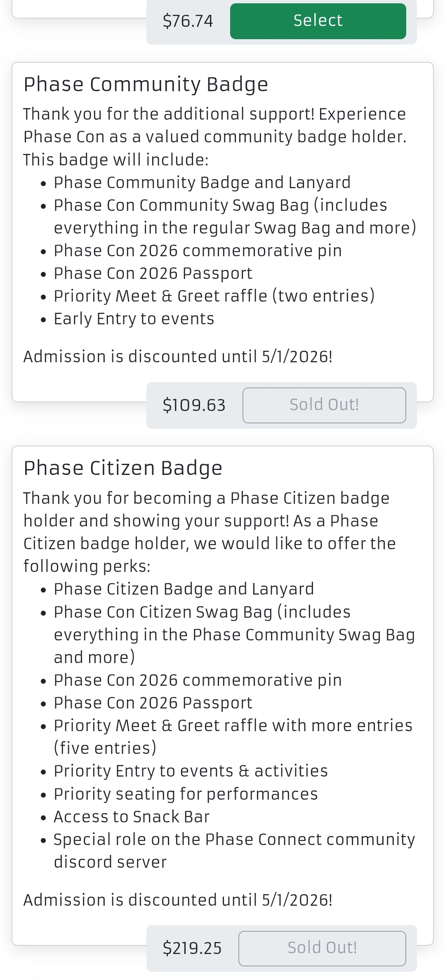The image size is (445, 980).
Task: Click the raffle perk with two entries
Action: click(214, 296)
